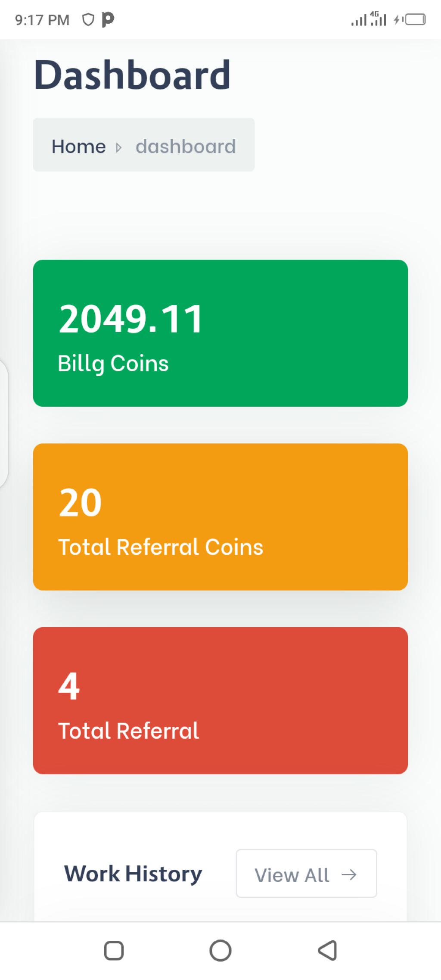Open the green Billg Coins card
This screenshot has width=441, height=980.
[220, 333]
